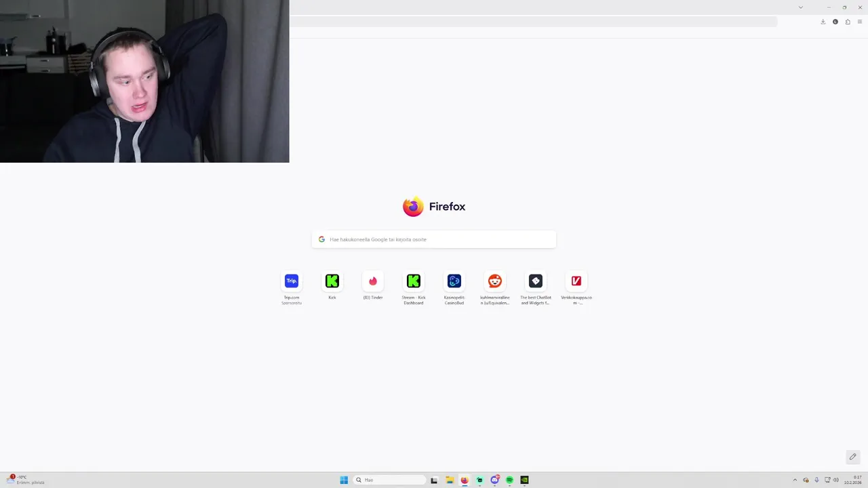Screen dimensions: 868x488
Task: Open the Firefox hamburger application menu
Action: coord(859,22)
